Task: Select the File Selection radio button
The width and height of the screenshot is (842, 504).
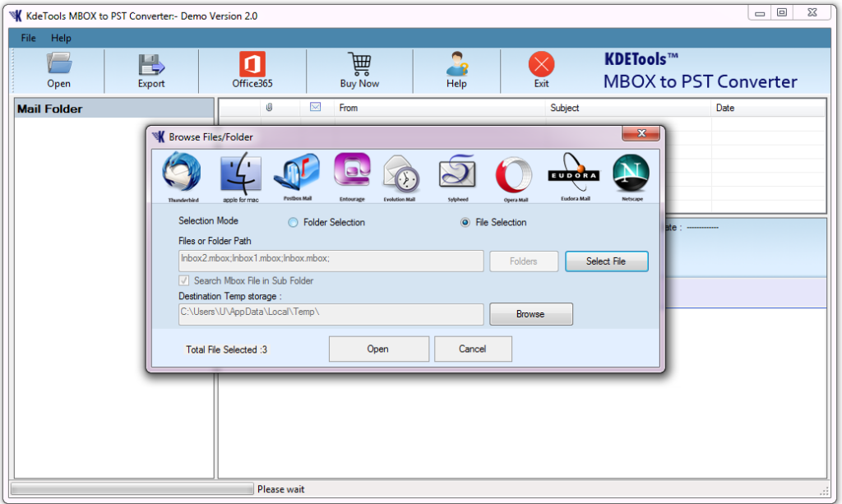Action: pyautogui.click(x=465, y=222)
